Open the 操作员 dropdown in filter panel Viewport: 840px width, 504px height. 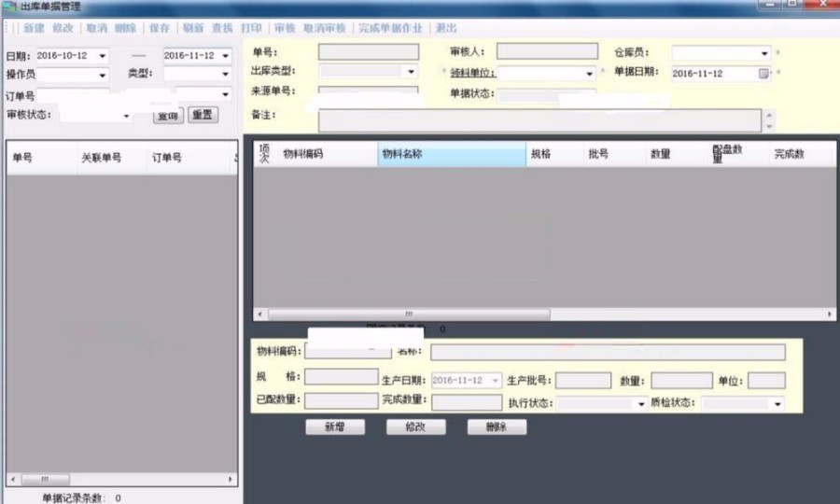(101, 75)
